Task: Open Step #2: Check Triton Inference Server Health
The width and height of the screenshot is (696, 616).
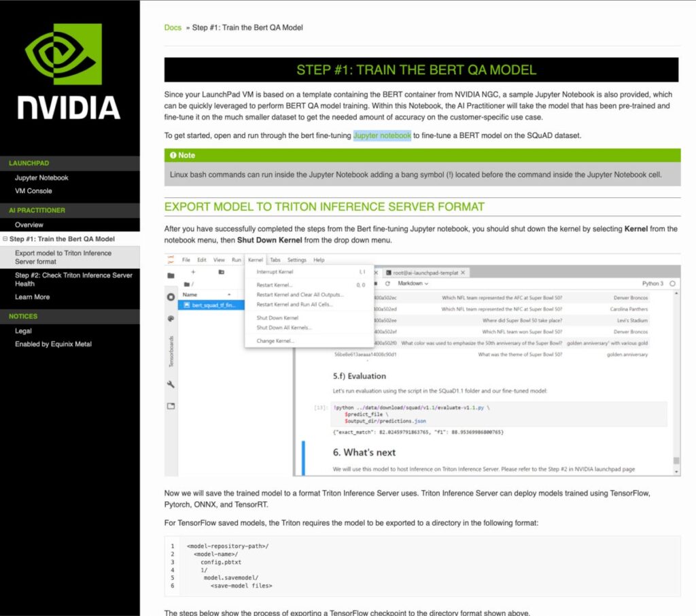Action: pyautogui.click(x=73, y=279)
